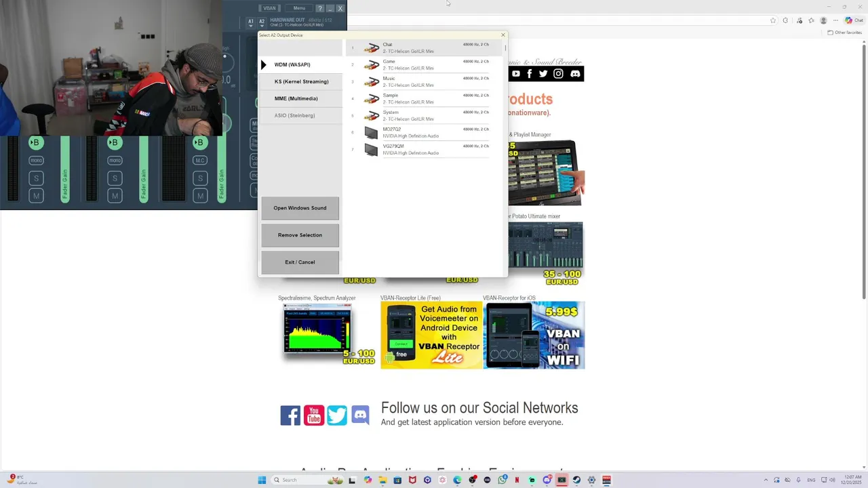Toggle the B bus on the leftmost strip
The height and width of the screenshot is (488, 868).
(36, 142)
